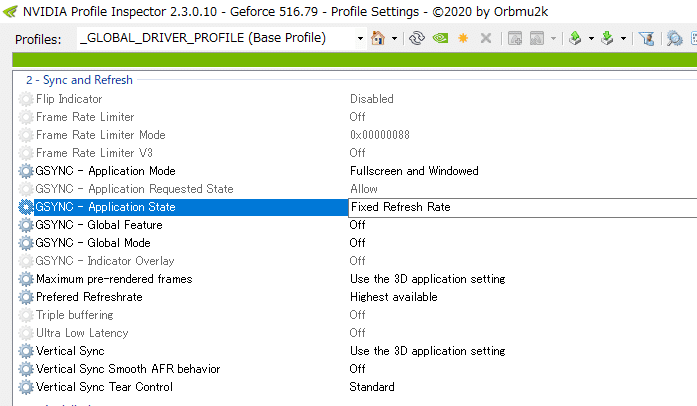The width and height of the screenshot is (697, 406).
Task: Select the 'Ultra Low Latency' setting name
Action: point(82,333)
